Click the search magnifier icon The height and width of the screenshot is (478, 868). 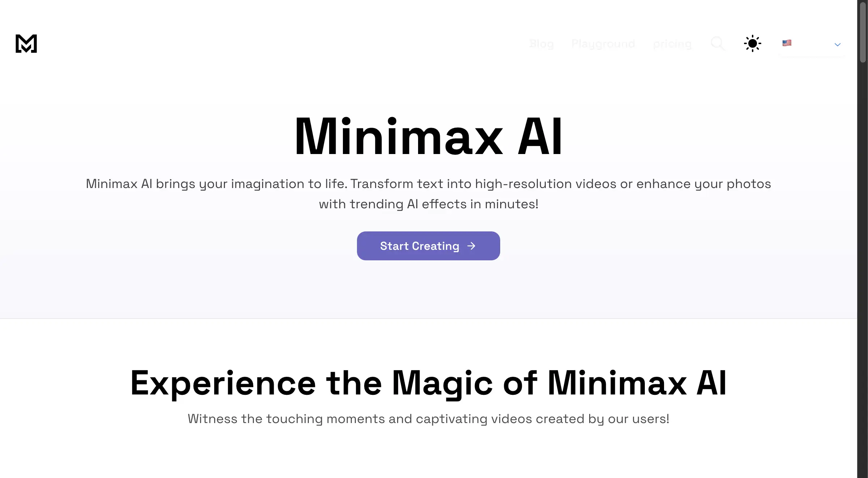717,43
